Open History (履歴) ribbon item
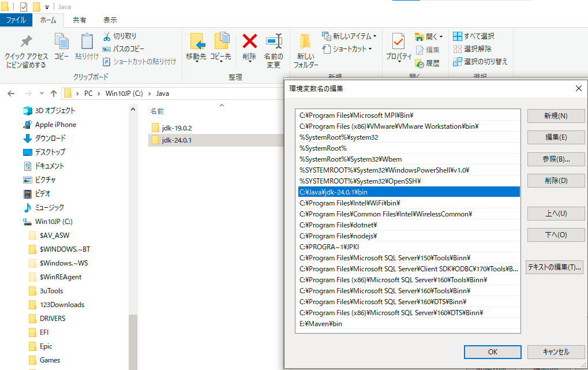 (428, 63)
